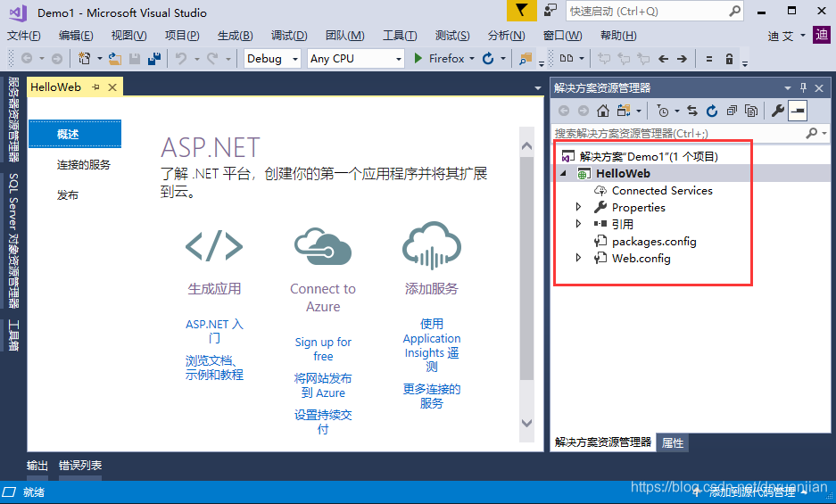Expand the Properties node in Solution Explorer
The height and width of the screenshot is (504, 836).
(x=579, y=207)
